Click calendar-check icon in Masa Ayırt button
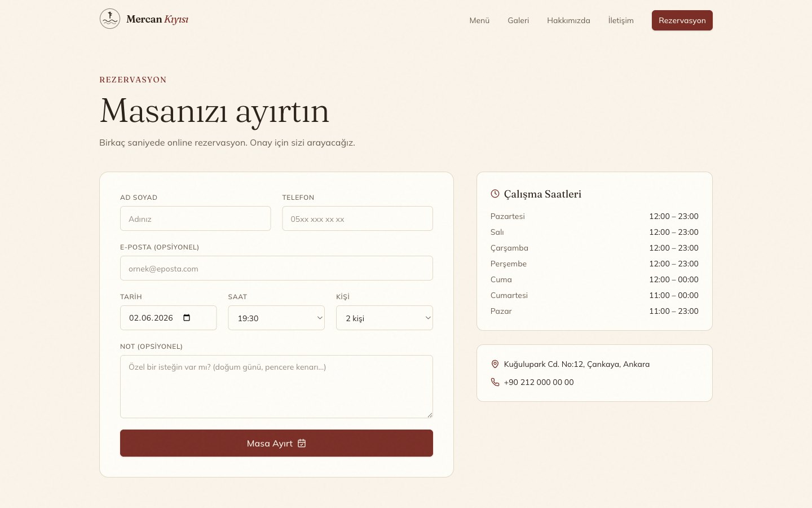This screenshot has height=508, width=812. [x=302, y=443]
